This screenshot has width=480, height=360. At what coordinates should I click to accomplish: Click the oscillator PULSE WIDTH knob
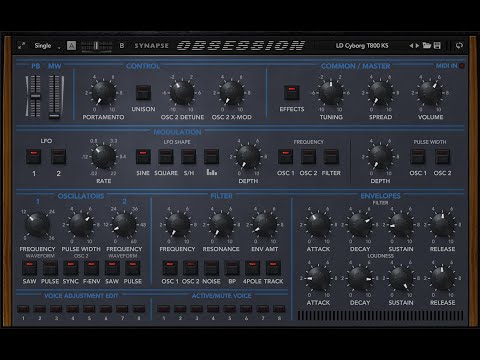81,225
